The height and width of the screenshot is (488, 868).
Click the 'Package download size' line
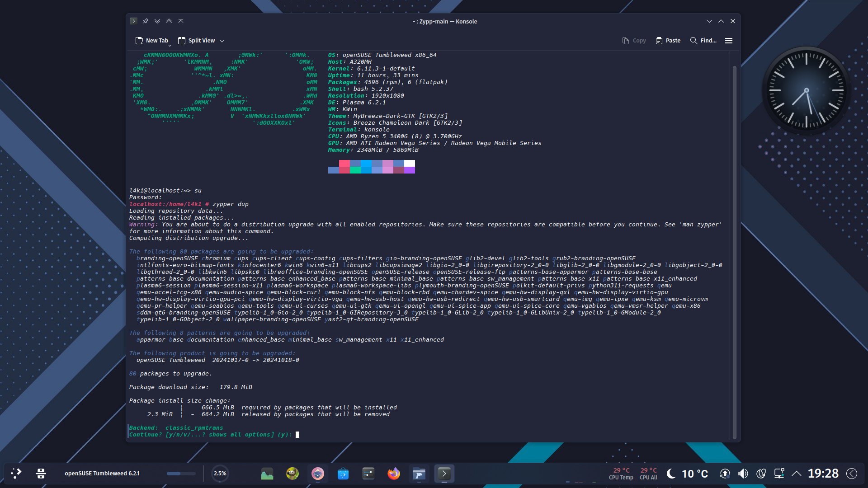191,387
